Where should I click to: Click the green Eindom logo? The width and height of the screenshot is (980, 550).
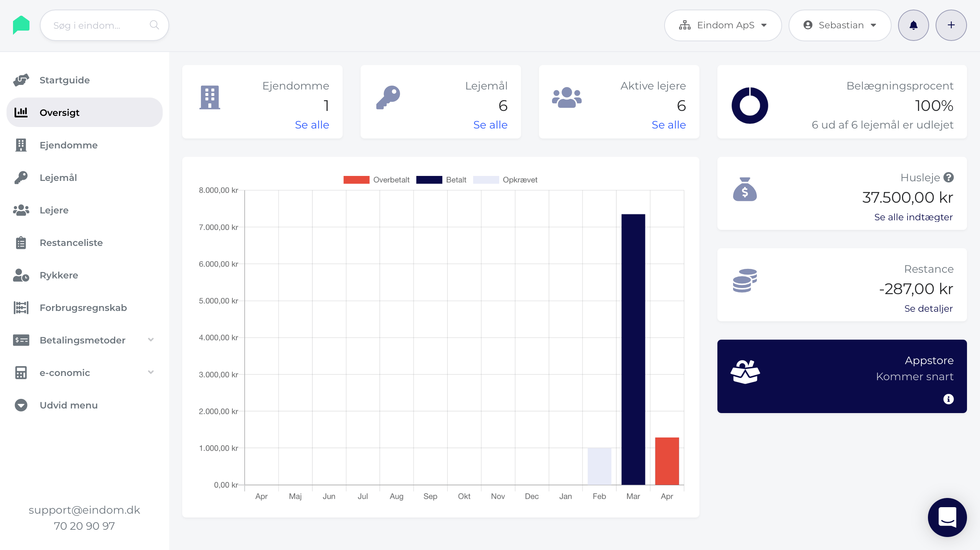(21, 25)
